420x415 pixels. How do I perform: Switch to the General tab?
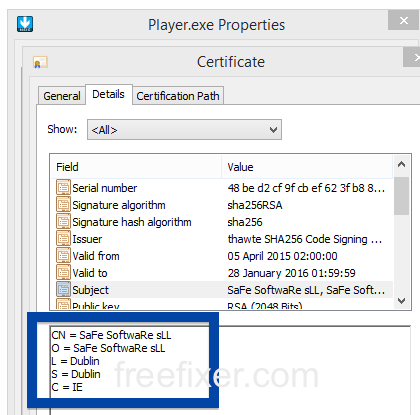(62, 96)
